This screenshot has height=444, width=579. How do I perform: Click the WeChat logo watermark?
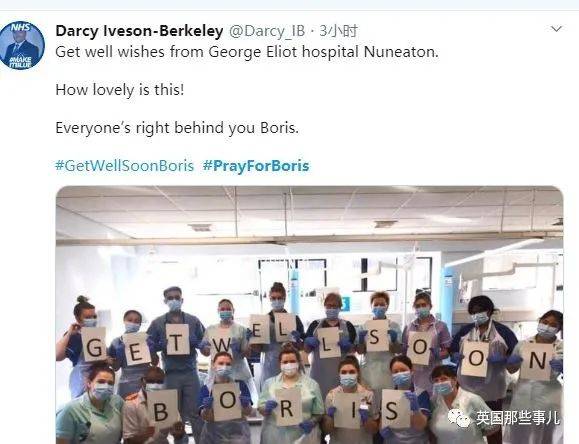click(x=459, y=418)
